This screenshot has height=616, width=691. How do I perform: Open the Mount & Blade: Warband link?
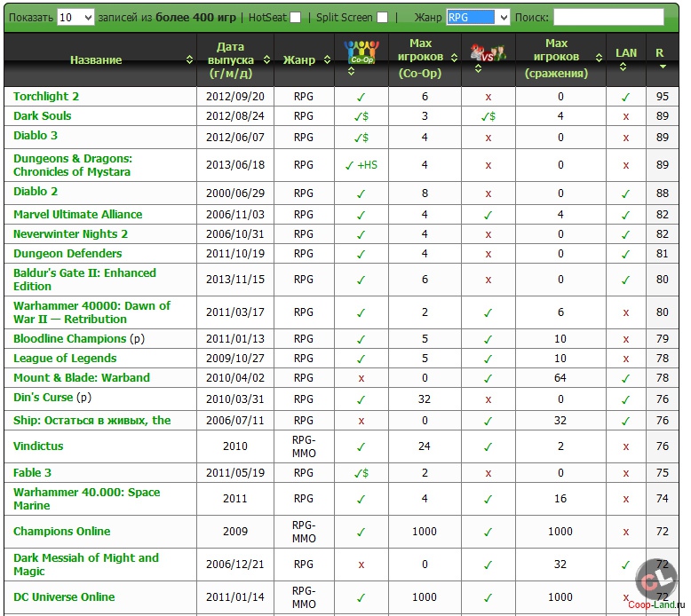tap(82, 378)
